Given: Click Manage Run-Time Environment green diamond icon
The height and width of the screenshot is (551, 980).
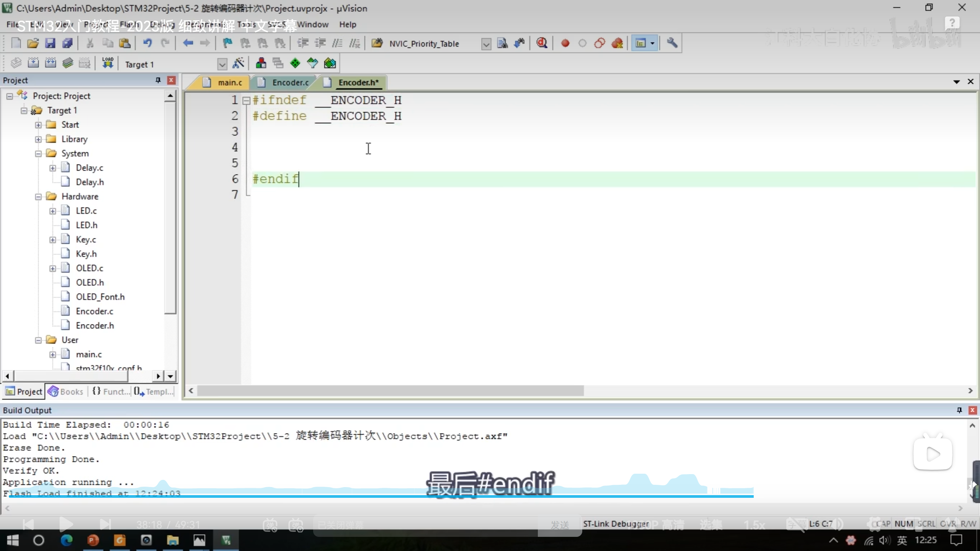Looking at the screenshot, I should 295,63.
